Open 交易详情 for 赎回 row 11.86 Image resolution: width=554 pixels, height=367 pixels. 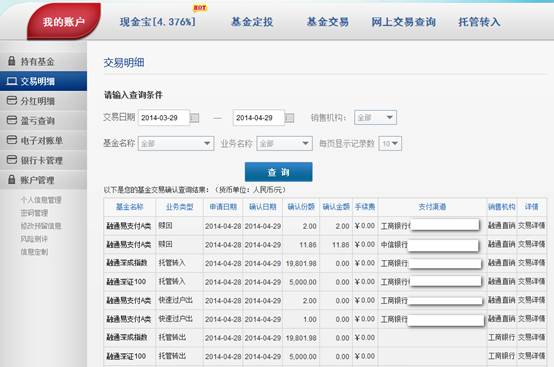[531, 244]
